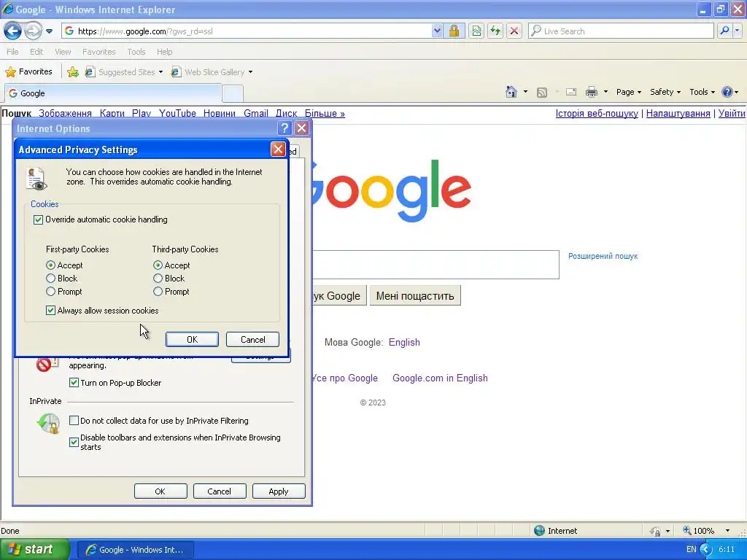The image size is (747, 560).
Task: Click the Help question mark icon in command bar
Action: click(x=727, y=92)
